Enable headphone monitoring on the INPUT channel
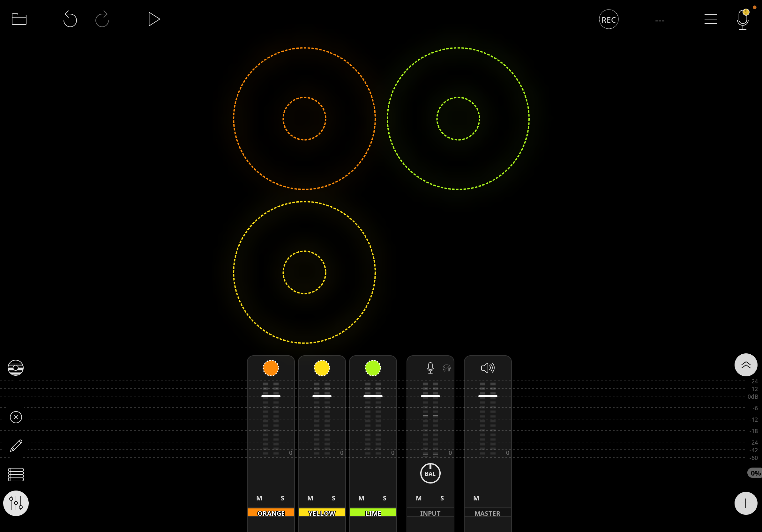Screen dimensions: 762x532 pyautogui.click(x=447, y=367)
